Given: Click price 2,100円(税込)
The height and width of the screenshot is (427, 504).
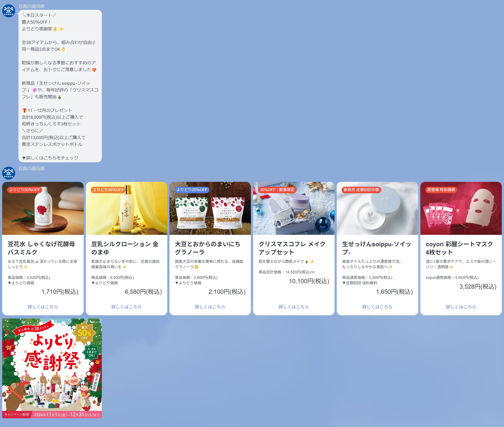Looking at the screenshot, I should [227, 292].
